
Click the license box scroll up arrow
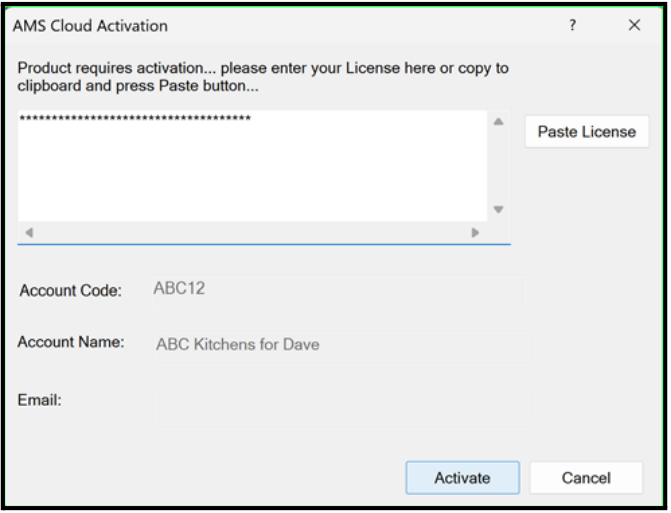click(x=498, y=122)
